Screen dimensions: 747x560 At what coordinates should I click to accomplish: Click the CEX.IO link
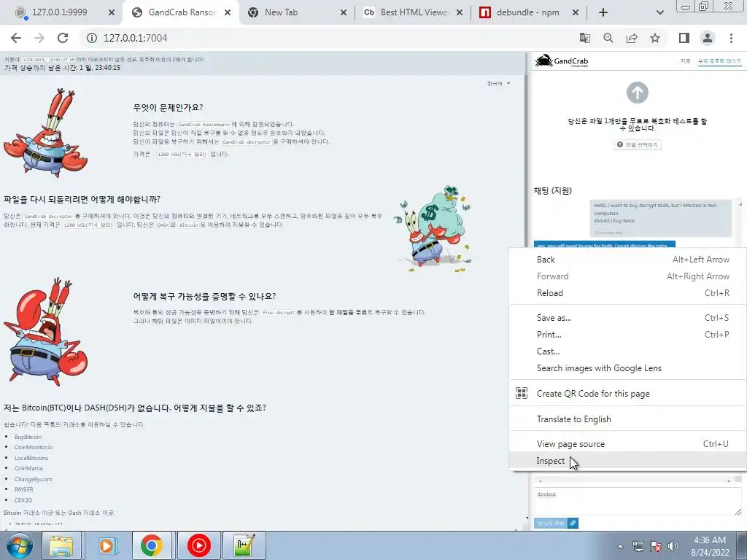tap(23, 500)
